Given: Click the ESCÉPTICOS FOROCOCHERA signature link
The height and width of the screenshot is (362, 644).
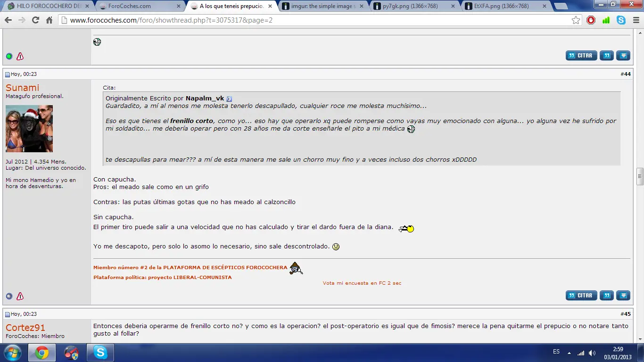Looking at the screenshot, I should [190, 267].
